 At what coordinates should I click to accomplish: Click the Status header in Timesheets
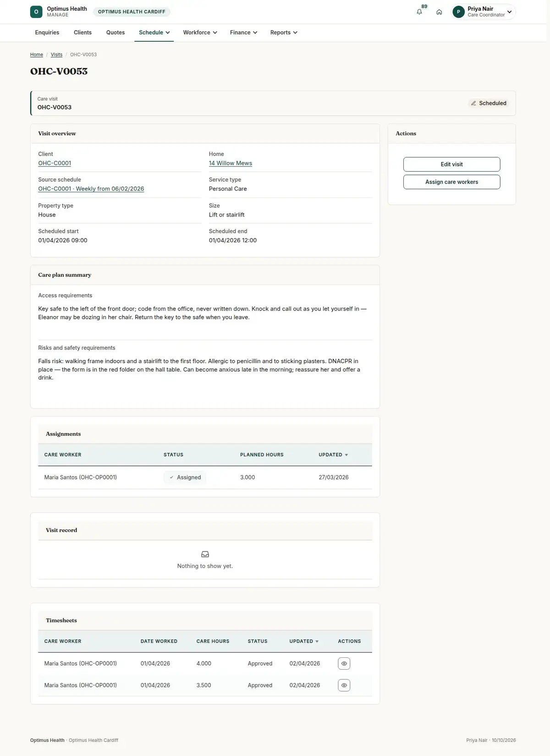click(258, 641)
